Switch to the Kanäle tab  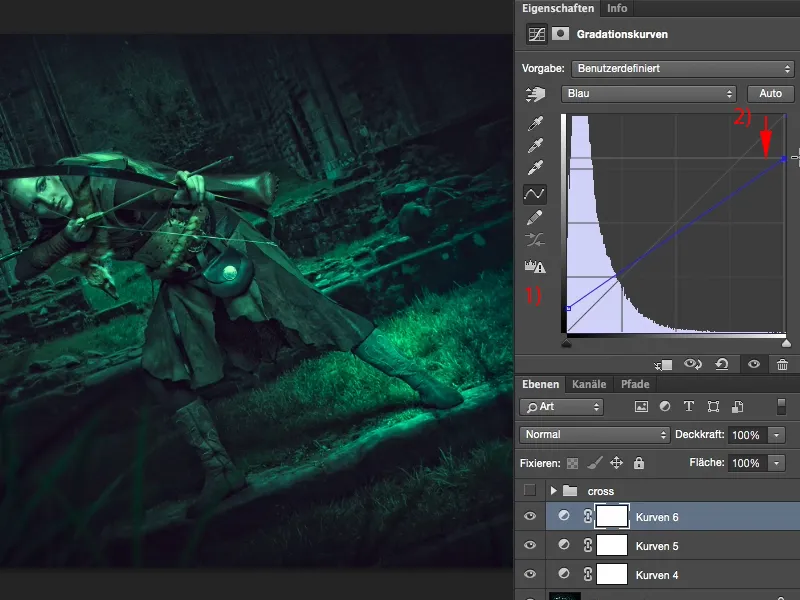tap(589, 384)
